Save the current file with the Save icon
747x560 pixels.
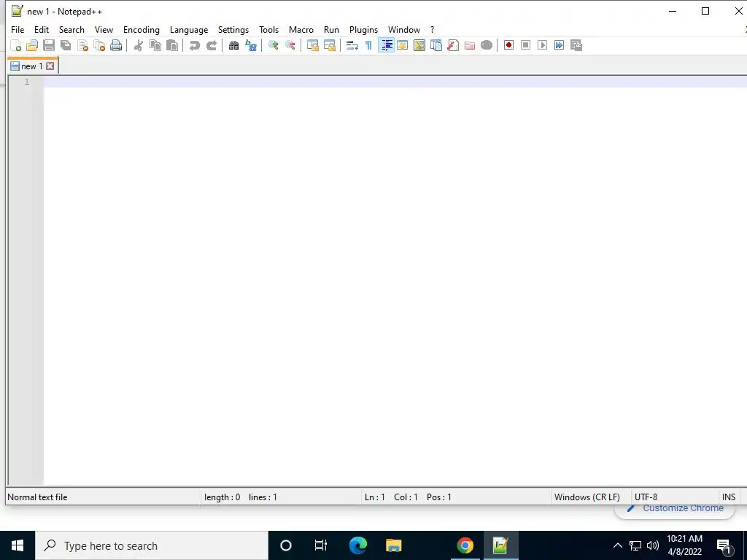tap(49, 45)
